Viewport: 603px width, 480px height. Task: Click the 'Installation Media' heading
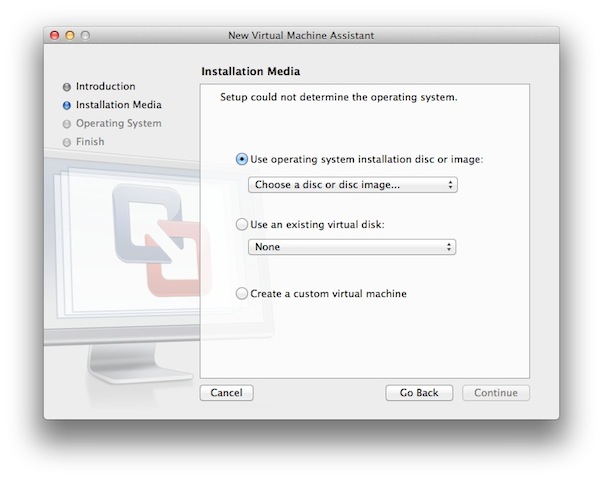pos(250,71)
